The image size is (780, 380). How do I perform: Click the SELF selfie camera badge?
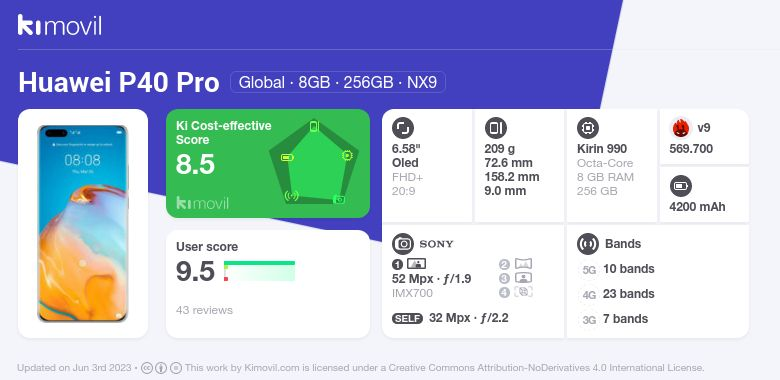tap(407, 318)
